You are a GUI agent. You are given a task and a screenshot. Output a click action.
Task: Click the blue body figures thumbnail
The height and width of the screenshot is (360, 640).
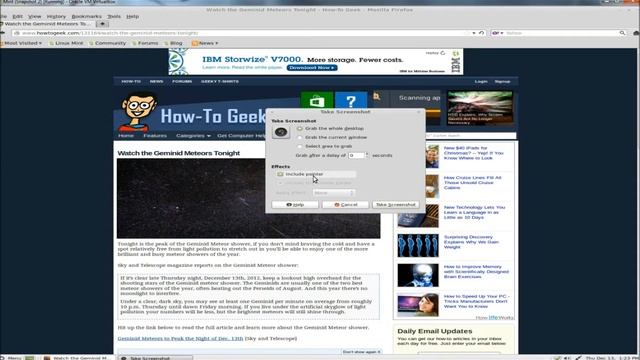pos(418,245)
